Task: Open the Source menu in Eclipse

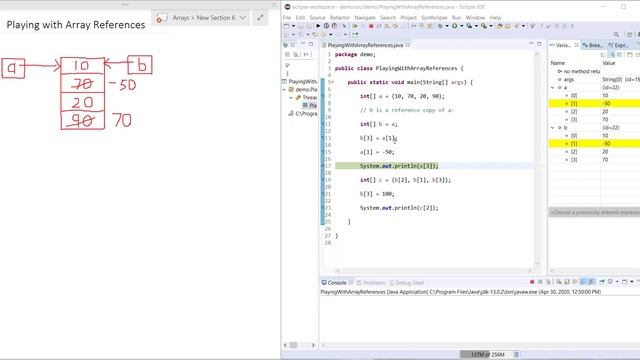Action: coord(317,18)
